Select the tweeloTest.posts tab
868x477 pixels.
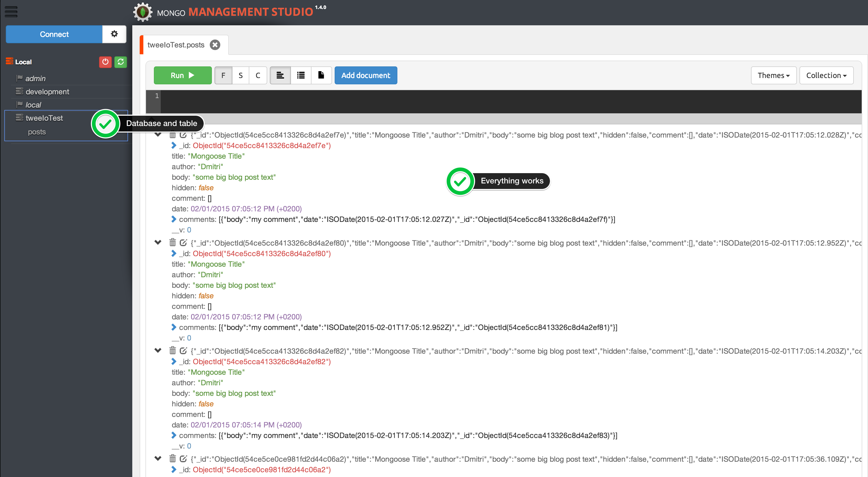pos(176,45)
